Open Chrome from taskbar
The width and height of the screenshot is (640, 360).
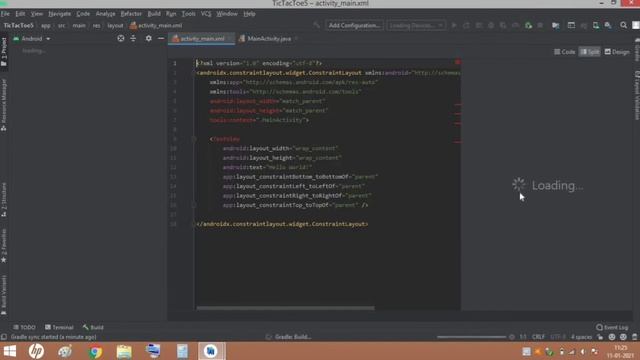click(95, 351)
